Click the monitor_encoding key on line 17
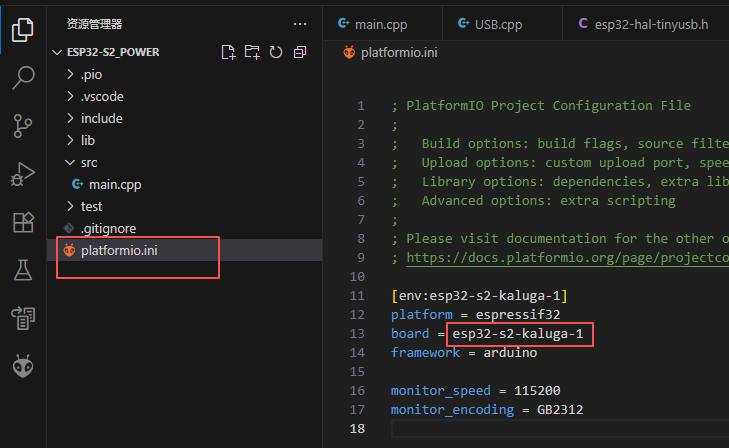The image size is (729, 448). pos(452,409)
